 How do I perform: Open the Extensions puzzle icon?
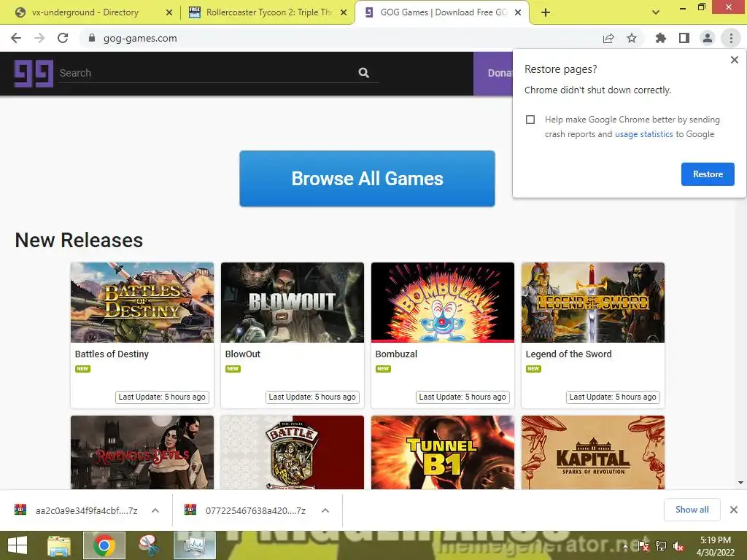tap(661, 38)
